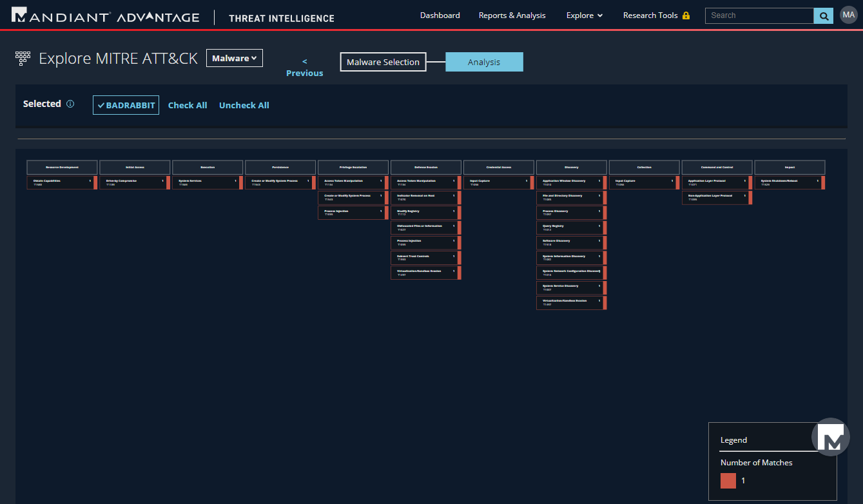Open the Query Registry technique
Screen dimensions: 863x504
tap(572, 228)
